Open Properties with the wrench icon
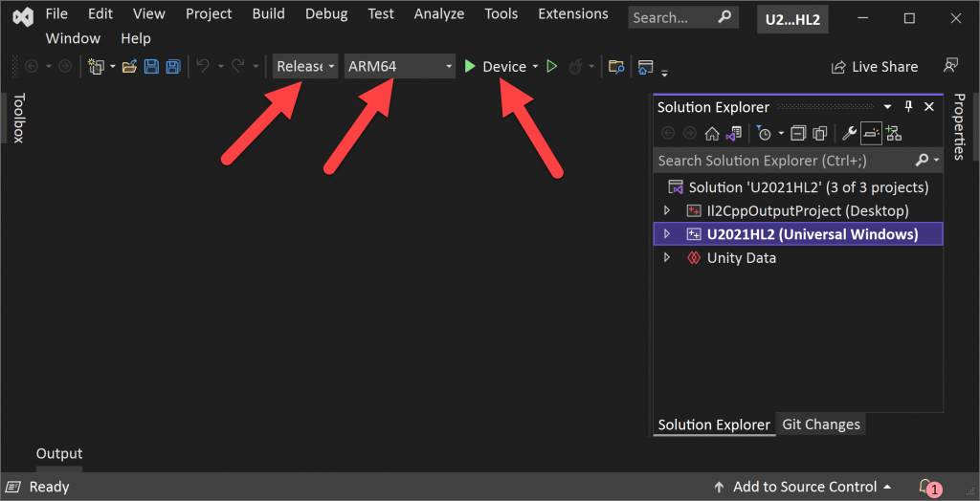The width and height of the screenshot is (980, 501). (x=849, y=133)
